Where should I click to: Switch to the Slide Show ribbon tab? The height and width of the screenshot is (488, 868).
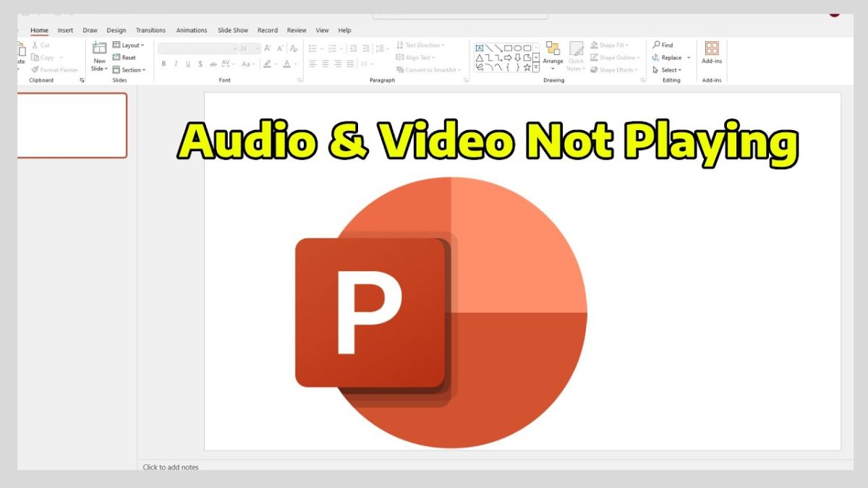tap(232, 30)
